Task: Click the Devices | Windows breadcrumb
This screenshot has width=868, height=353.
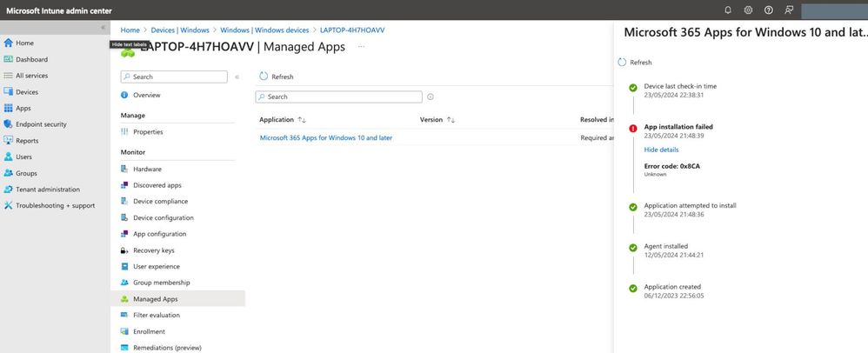Action: [x=180, y=30]
